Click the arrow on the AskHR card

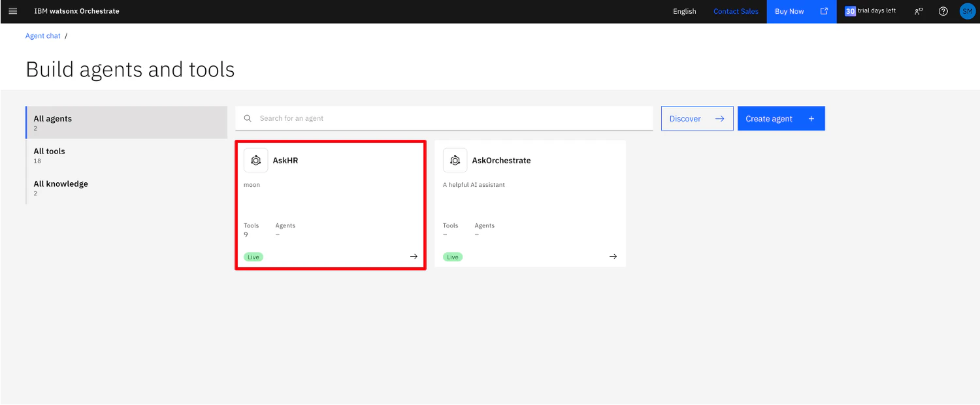pos(414,257)
